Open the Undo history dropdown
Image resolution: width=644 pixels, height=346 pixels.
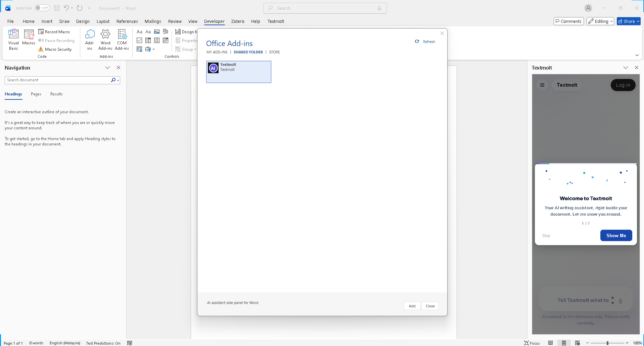(x=72, y=8)
